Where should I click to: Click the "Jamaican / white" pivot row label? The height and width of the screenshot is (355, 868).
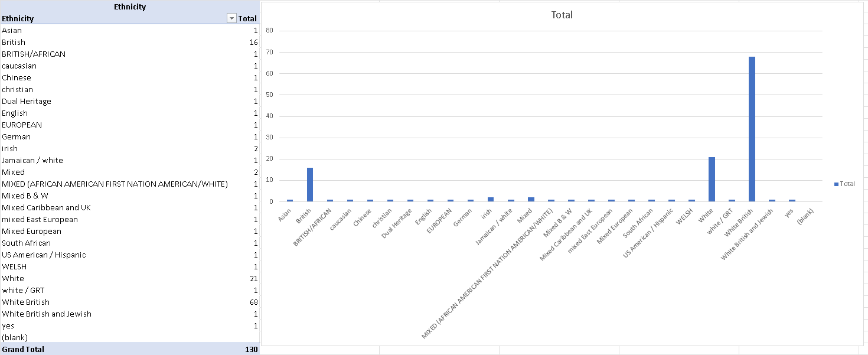click(32, 160)
